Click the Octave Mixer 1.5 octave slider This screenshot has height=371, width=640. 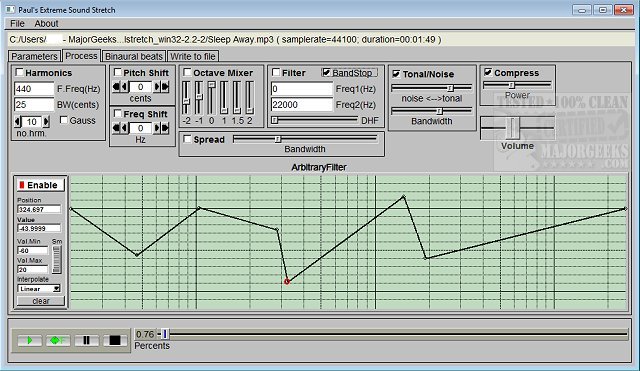237,98
